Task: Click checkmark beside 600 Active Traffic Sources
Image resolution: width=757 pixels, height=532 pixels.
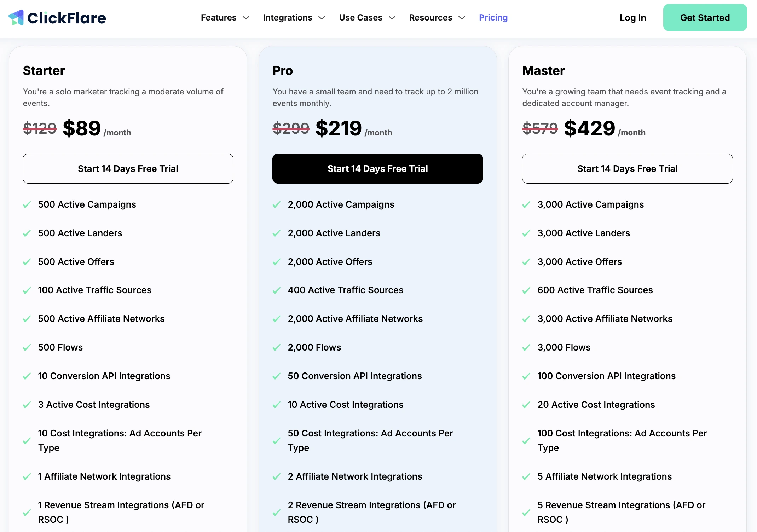Action: tap(526, 290)
